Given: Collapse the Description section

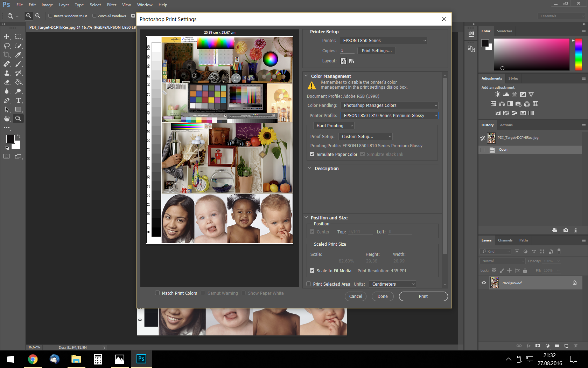Looking at the screenshot, I should (x=310, y=168).
